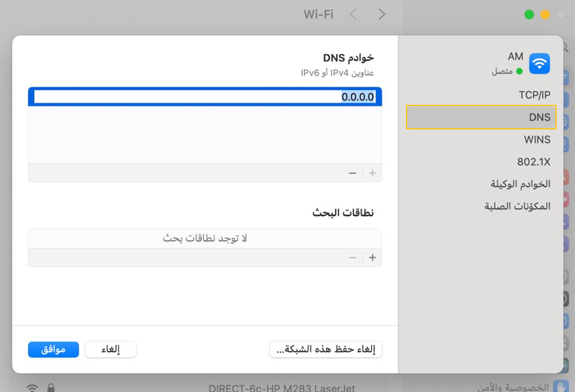This screenshot has width=575, height=392.
Task: Click the − icon under نطاقات البحث
Action: click(352, 257)
